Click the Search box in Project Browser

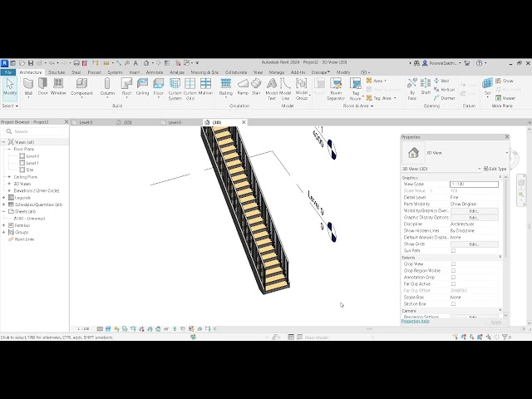coord(35,131)
